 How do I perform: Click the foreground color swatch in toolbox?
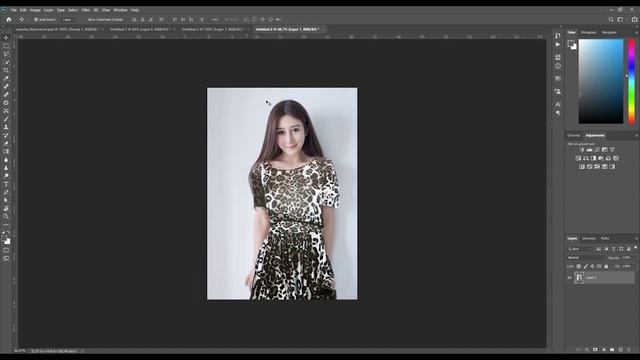pos(4,239)
